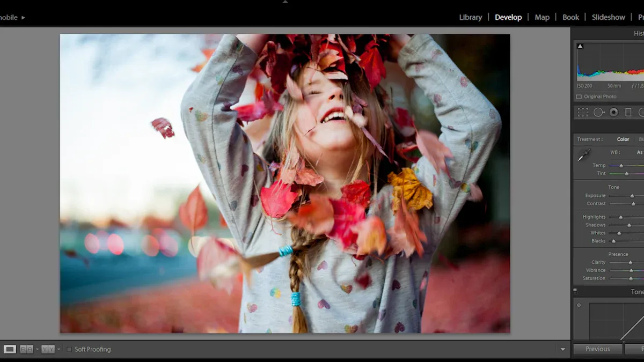Open the Before/After view mode dropdown
Viewport: 644px width, 362px height.
click(x=37, y=349)
